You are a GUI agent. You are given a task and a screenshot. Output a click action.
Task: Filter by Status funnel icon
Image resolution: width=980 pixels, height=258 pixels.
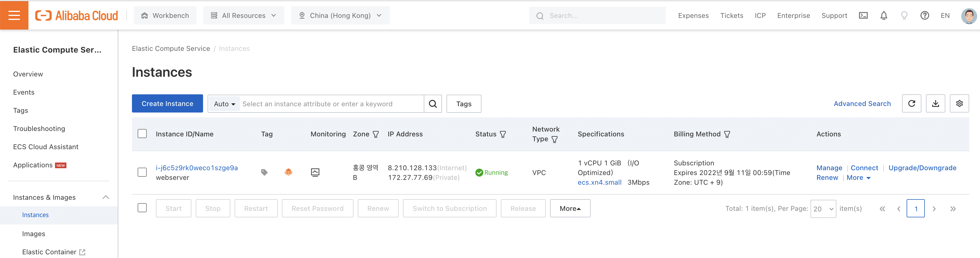pos(503,134)
